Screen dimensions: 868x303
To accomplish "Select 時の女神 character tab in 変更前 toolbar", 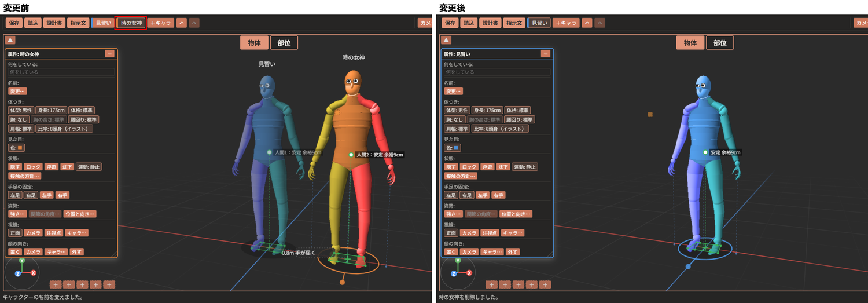I will [131, 23].
